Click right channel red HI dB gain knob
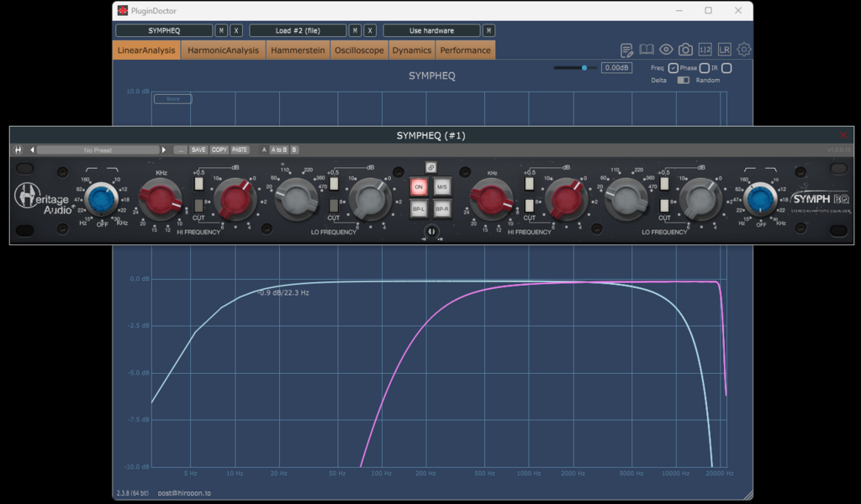 click(x=566, y=200)
